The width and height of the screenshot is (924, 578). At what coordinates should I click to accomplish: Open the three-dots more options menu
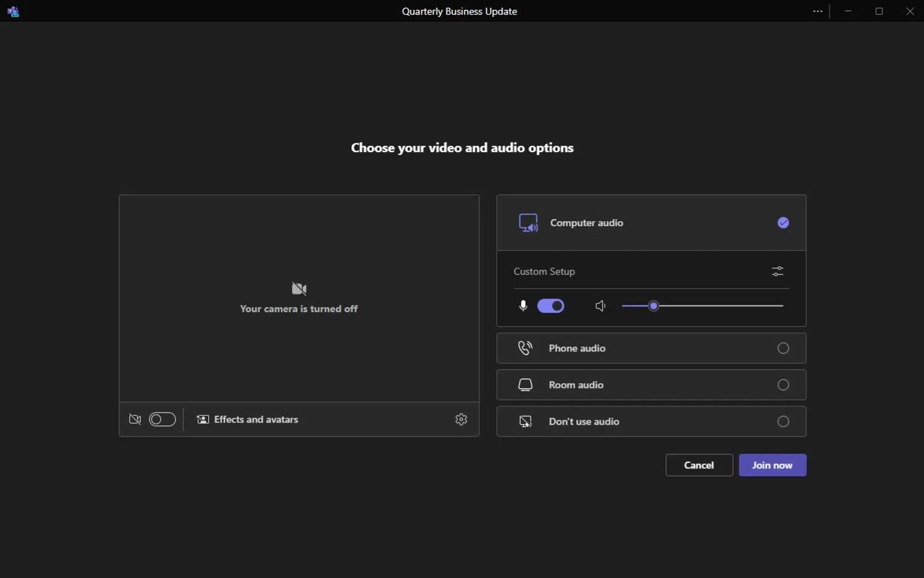click(x=817, y=11)
